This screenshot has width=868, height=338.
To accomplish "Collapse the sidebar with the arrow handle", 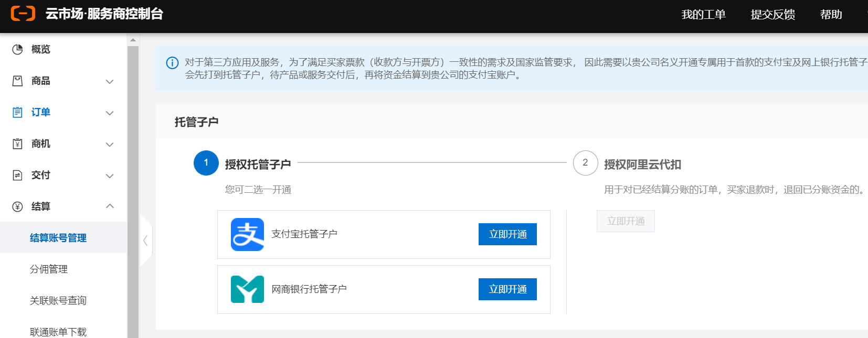I will click(x=146, y=241).
